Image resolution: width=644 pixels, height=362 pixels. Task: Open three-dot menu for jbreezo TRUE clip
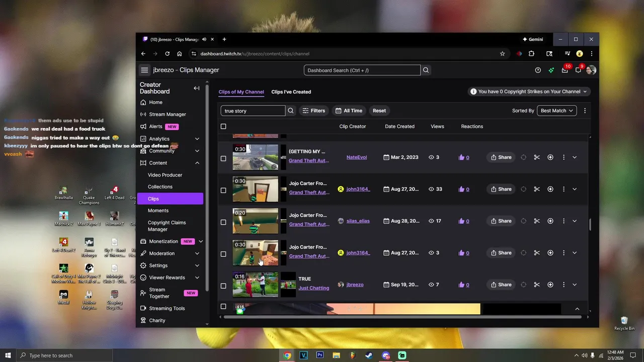point(563,285)
